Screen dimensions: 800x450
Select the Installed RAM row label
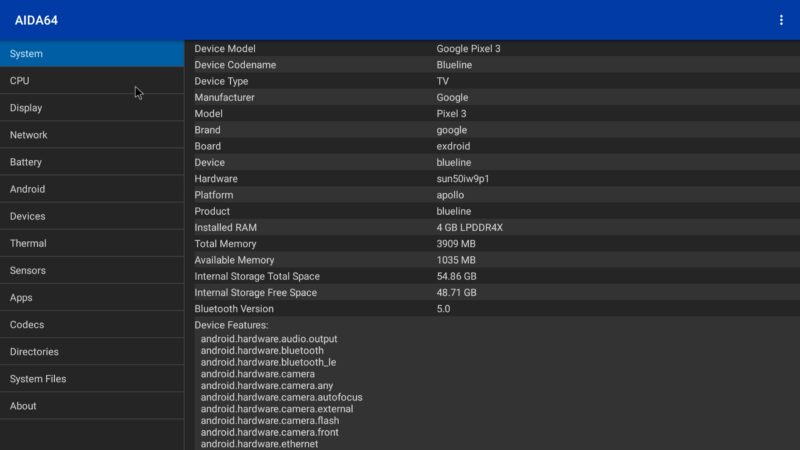tap(225, 228)
